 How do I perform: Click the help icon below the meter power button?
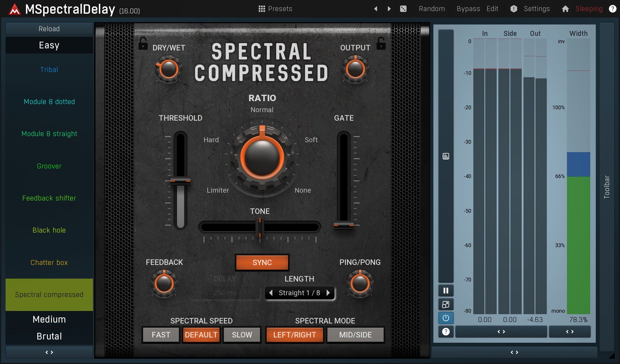pos(446,331)
